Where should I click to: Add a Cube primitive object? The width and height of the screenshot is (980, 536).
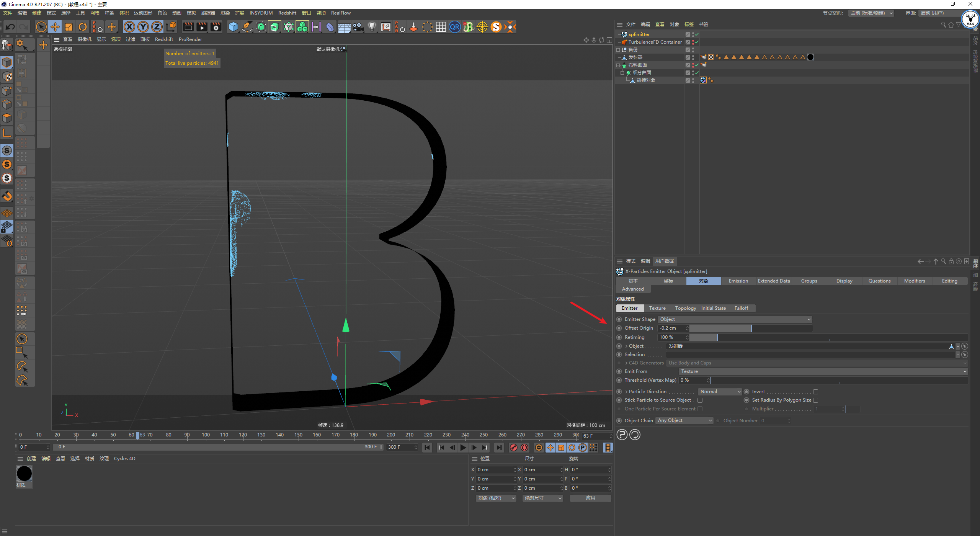tap(233, 27)
